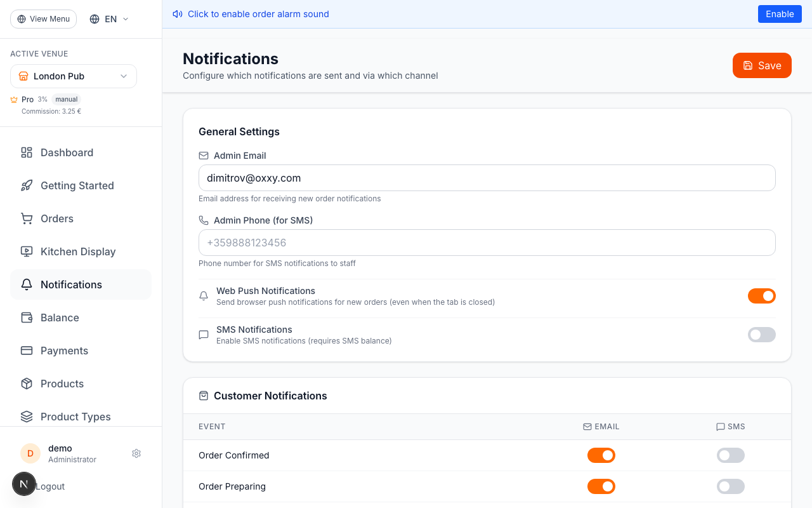Open the demo user settings gear
The image size is (812, 508).
click(136, 453)
